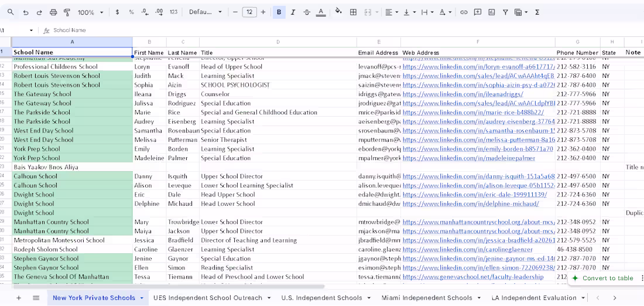Select the Email Address header cell
The width and height of the screenshot is (644, 306).
[x=379, y=53]
